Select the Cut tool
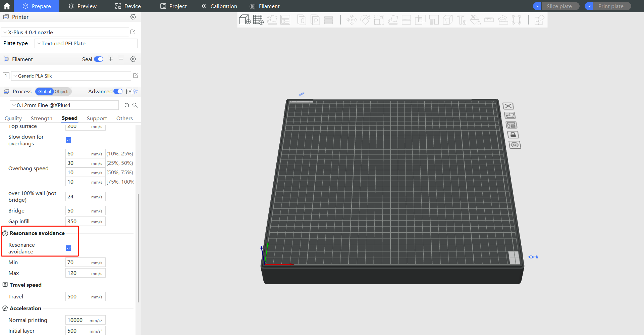Viewport: 644px width, 335px height. click(406, 20)
